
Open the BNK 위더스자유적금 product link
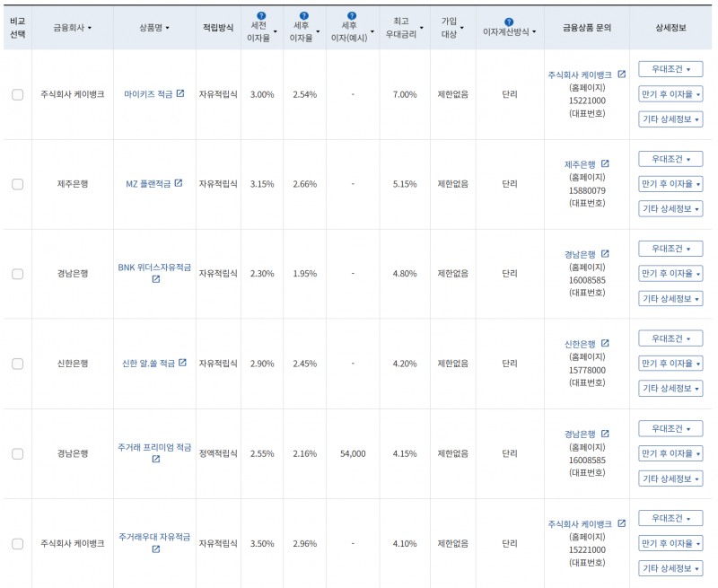pyautogui.click(x=154, y=267)
